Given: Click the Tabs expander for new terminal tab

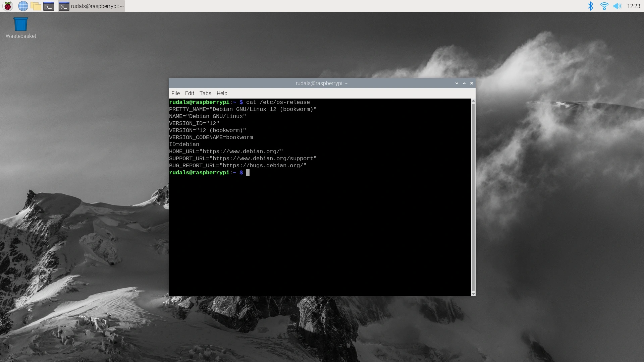Looking at the screenshot, I should [205, 93].
